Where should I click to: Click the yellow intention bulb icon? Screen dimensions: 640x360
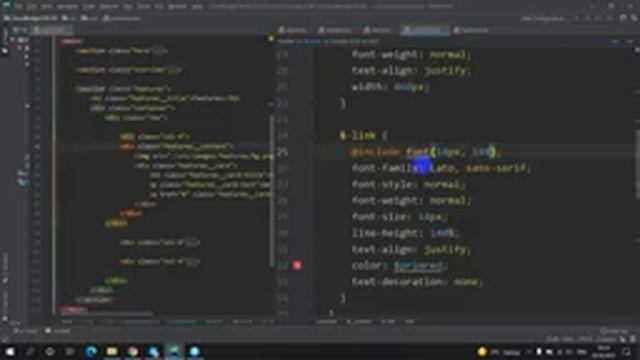[271, 39]
